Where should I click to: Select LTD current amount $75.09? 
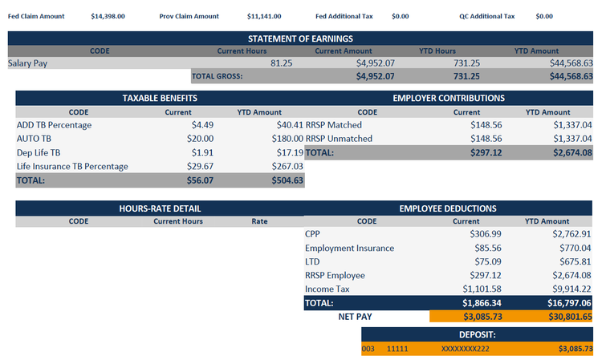pos(488,261)
